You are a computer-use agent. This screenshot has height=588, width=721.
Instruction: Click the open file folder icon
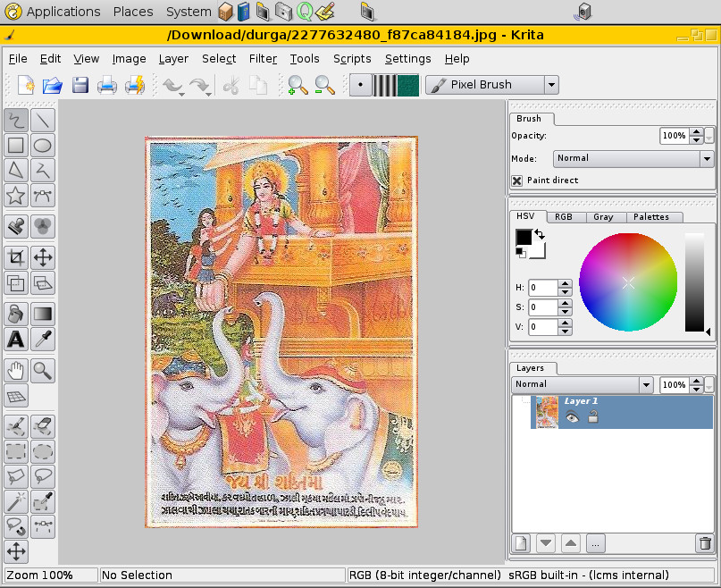tap(53, 85)
